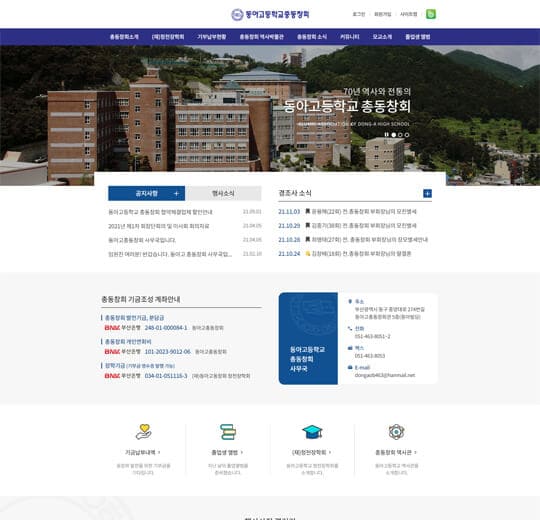Screen dimensions: 540x520
Task: Click the blue 동아고등학교 총동창회 사무국 card
Action: click(308, 339)
